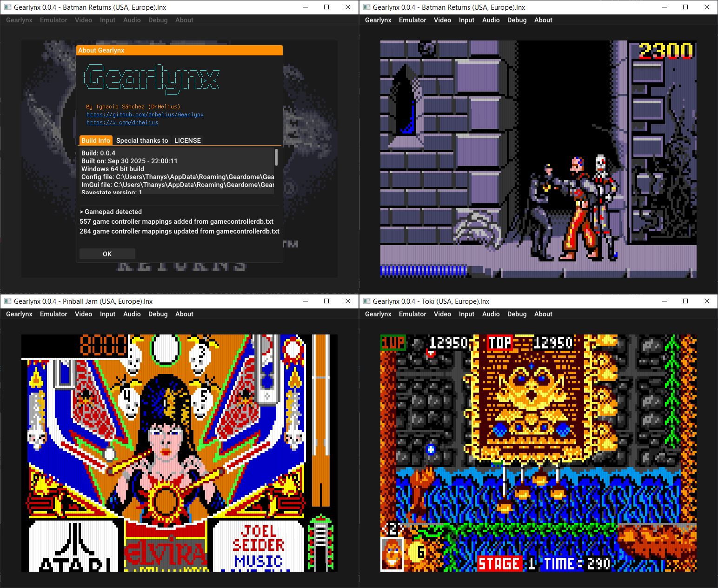Expand Debug menu in the Toki window
The image size is (718, 588).
click(517, 314)
